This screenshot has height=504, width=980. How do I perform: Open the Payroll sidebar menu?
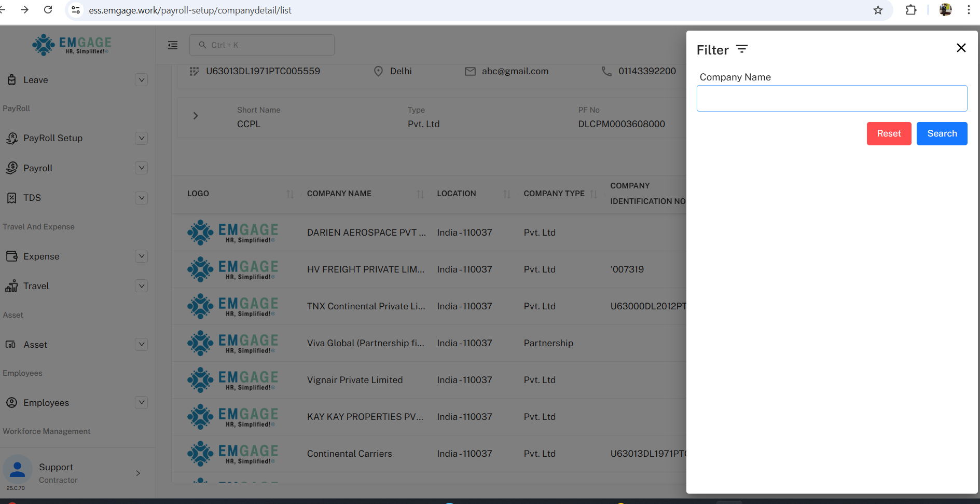(x=38, y=168)
